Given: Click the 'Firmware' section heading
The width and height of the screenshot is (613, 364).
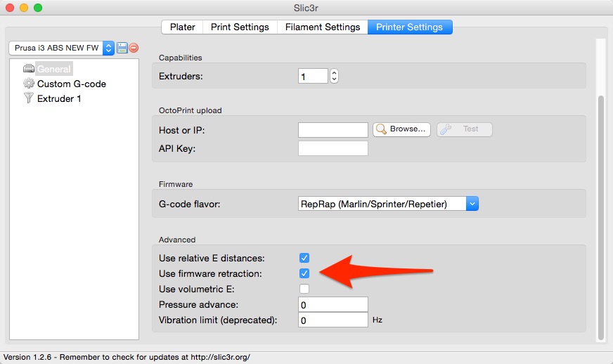Looking at the screenshot, I should [176, 184].
